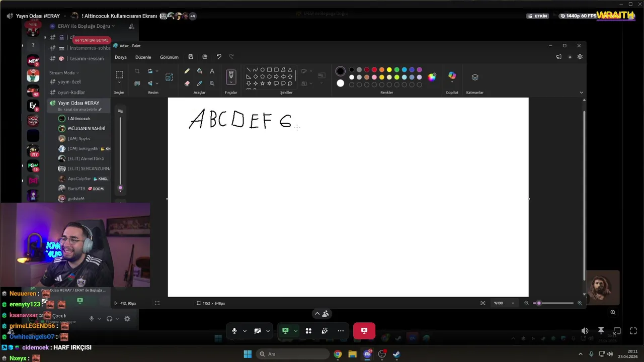Click the Redo arrow in Paint

[231, 57]
